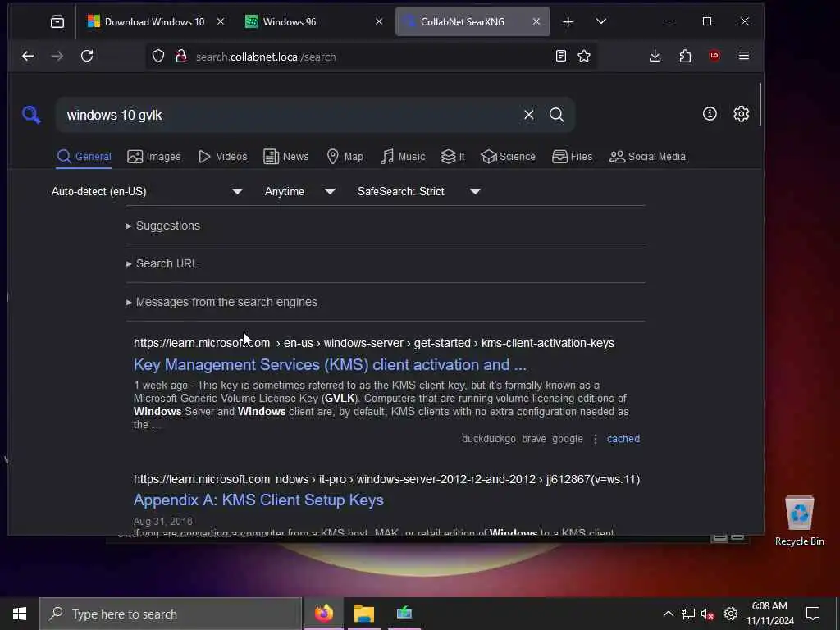Open the extensions puzzle icon
The height and width of the screenshot is (630, 840).
click(x=685, y=56)
